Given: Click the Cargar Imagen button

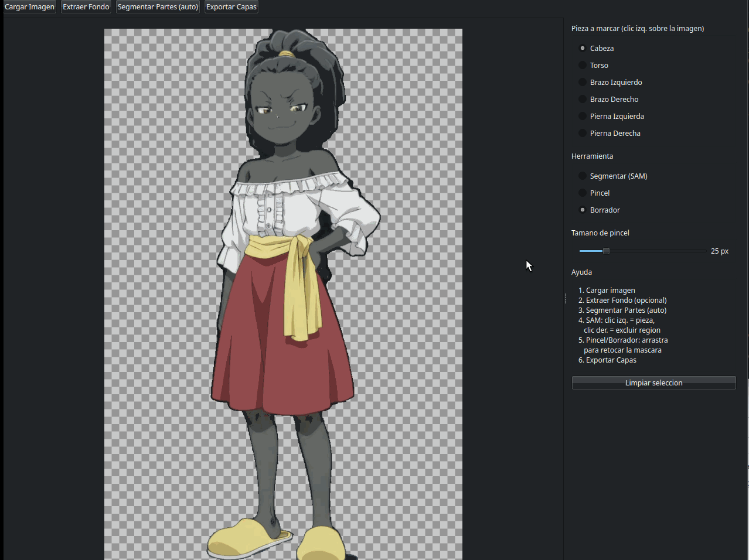Looking at the screenshot, I should coord(29,7).
